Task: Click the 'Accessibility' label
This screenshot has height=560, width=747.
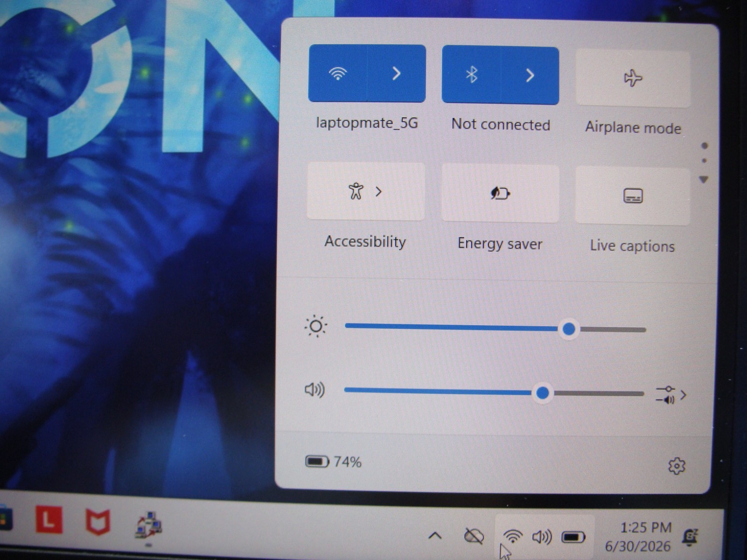Action: 366,242
